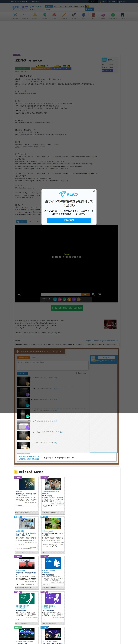
Task: Open related game 王国の英雄
Action: click(x=20, y=531)
